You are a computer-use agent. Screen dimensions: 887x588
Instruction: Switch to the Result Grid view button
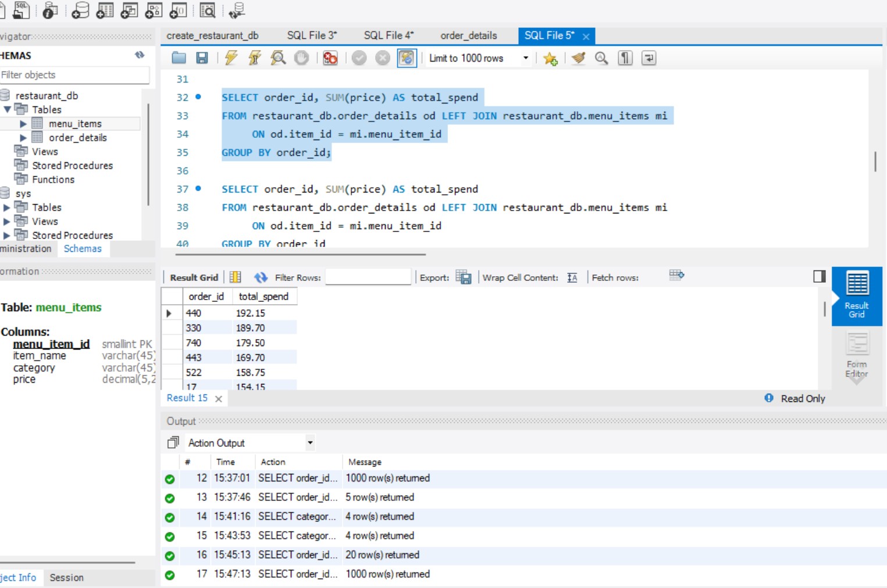857,295
